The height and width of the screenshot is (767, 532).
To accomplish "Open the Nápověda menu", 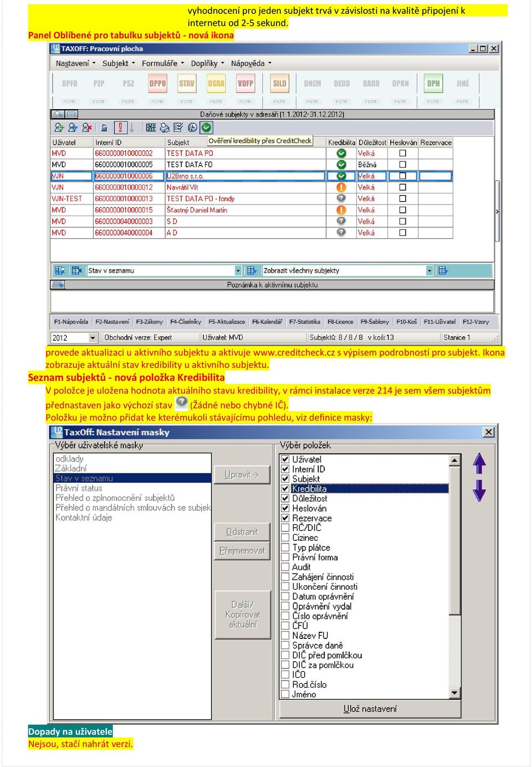I will tap(251, 63).
